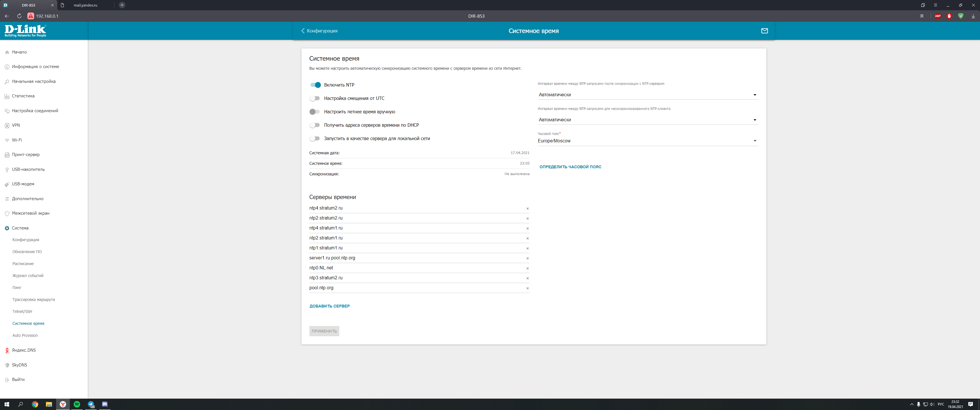The image size is (980, 410).
Task: Open Auto Provision submenu item
Action: point(25,335)
